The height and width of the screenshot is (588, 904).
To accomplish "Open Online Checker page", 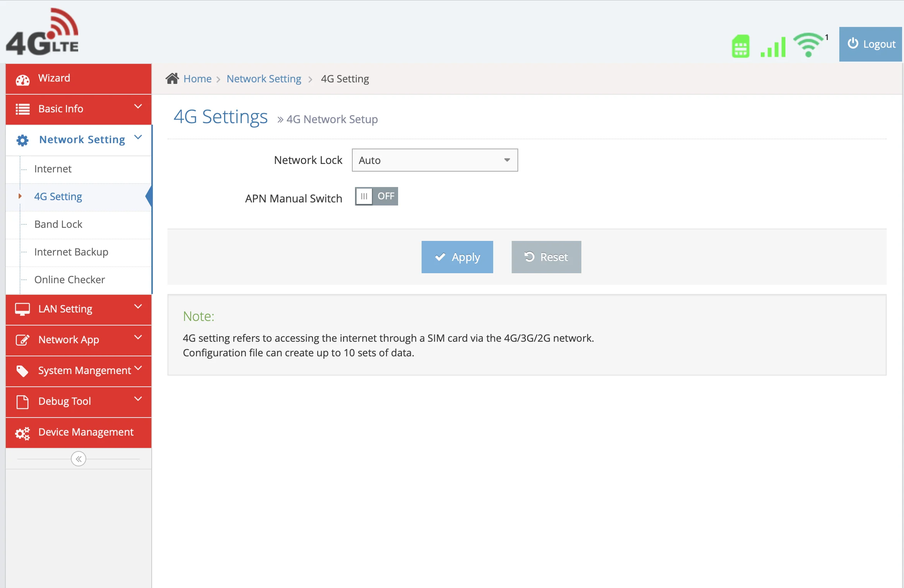I will point(69,280).
